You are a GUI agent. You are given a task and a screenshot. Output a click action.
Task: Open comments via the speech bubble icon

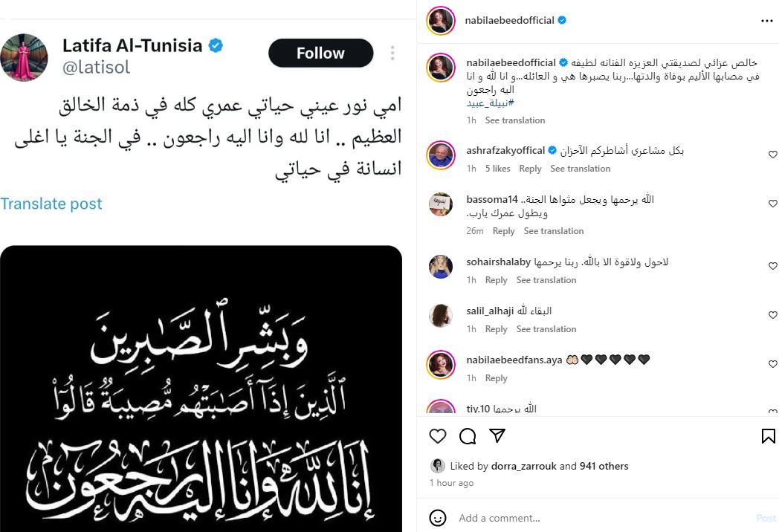coord(468,436)
